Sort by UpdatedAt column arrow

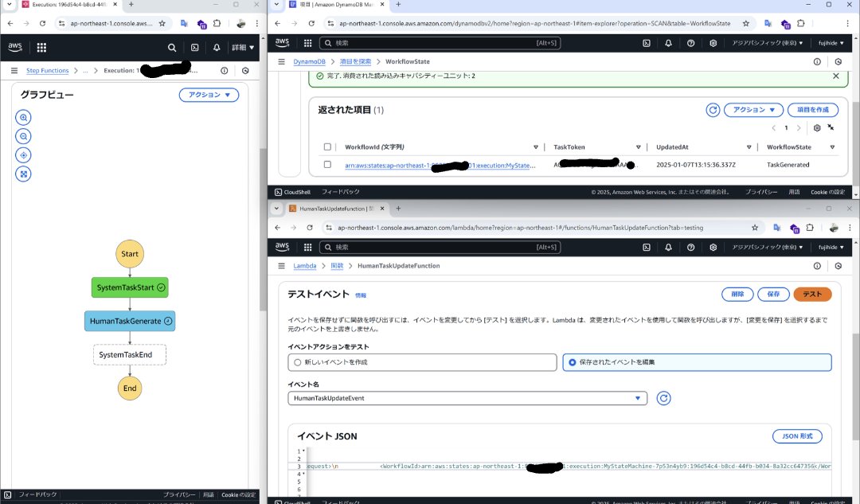click(x=749, y=147)
